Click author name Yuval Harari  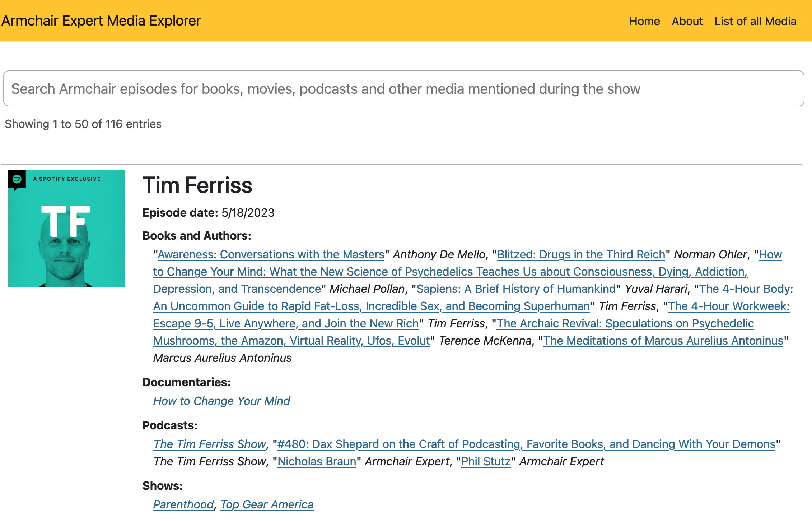click(656, 289)
